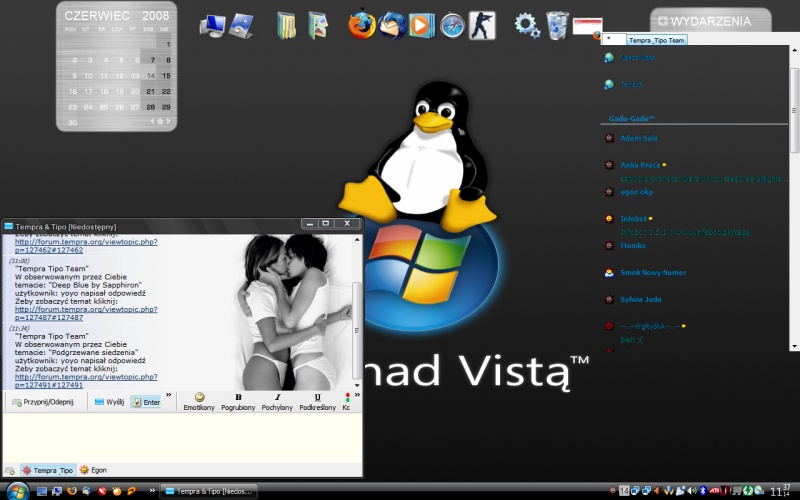Apply Podkreślony underline formatting
The height and width of the screenshot is (500, 800).
tap(317, 402)
